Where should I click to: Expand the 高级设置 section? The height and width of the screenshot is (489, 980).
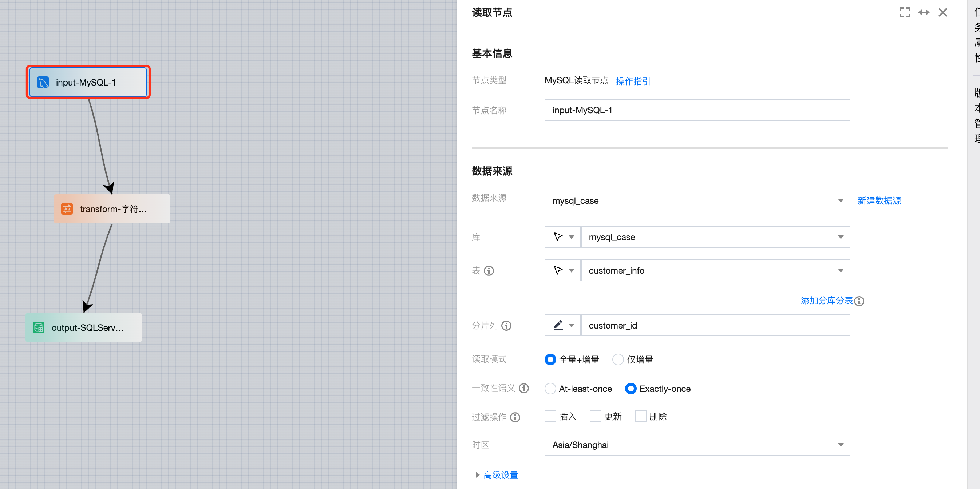tap(500, 475)
